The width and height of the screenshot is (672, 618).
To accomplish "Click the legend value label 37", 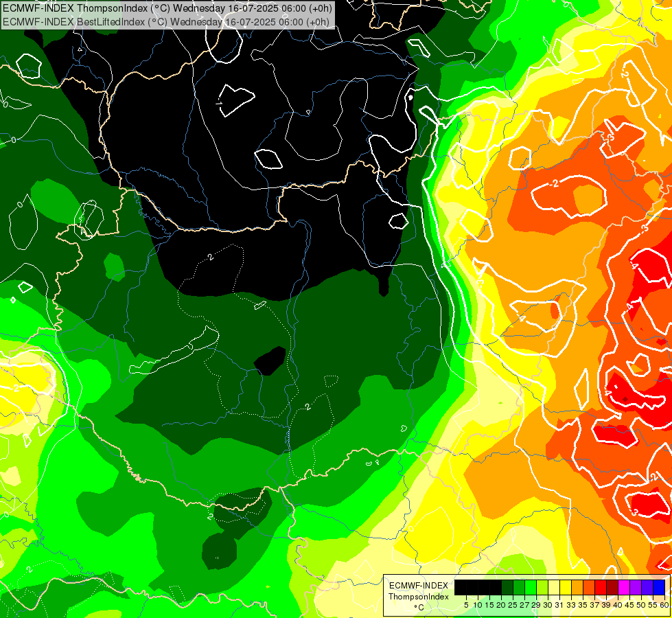I will tap(594, 605).
